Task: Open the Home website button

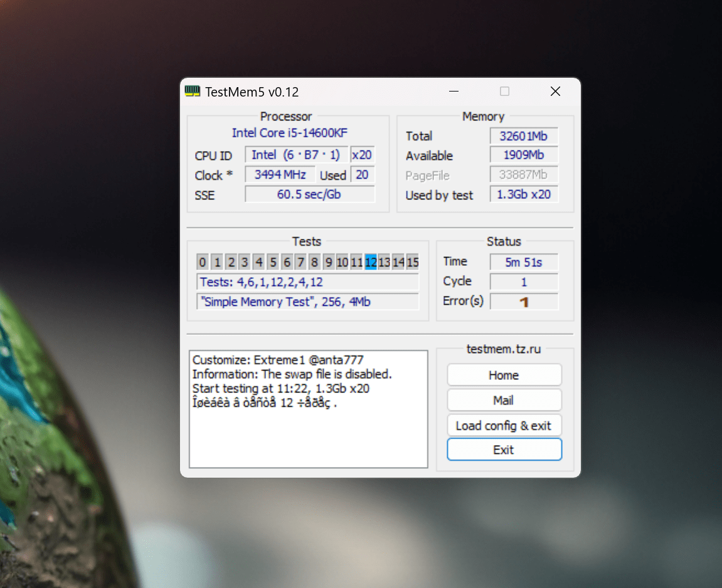Action: [504, 375]
